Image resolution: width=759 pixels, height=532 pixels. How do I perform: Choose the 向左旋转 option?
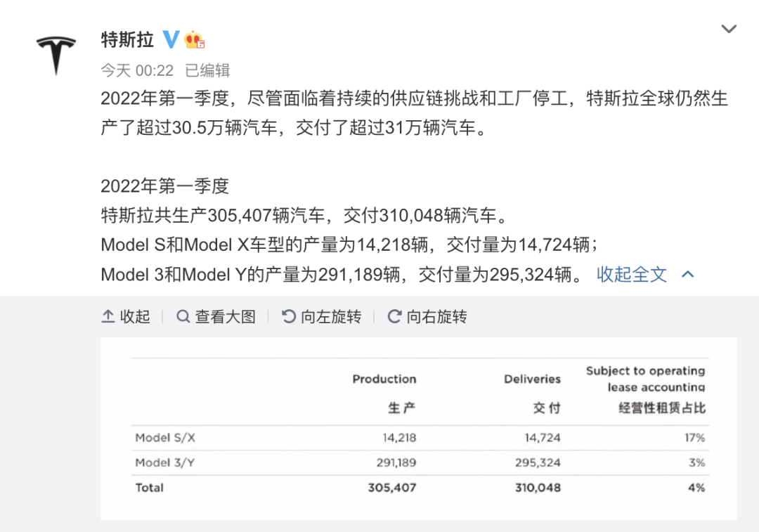pyautogui.click(x=330, y=317)
